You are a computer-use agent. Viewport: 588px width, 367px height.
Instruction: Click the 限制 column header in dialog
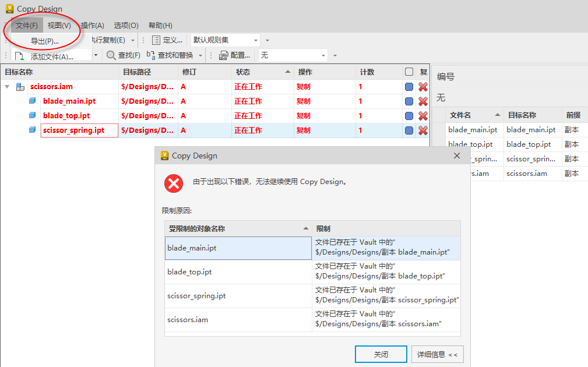tap(386, 228)
